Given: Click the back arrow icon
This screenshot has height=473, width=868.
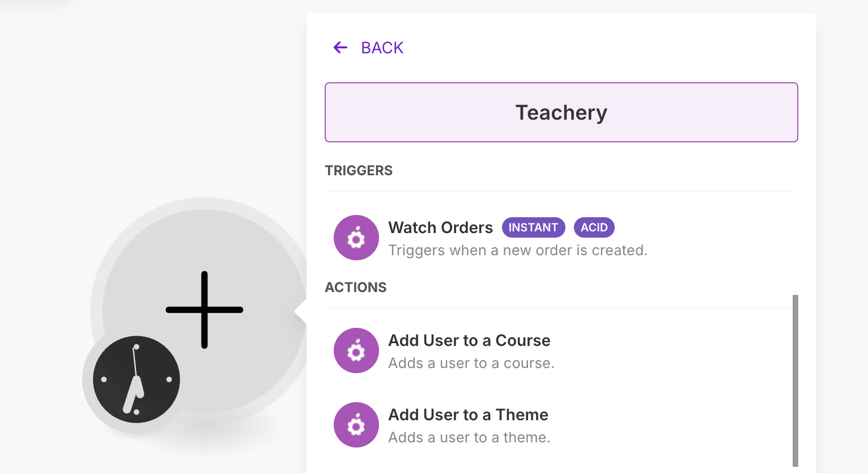Looking at the screenshot, I should click(341, 48).
